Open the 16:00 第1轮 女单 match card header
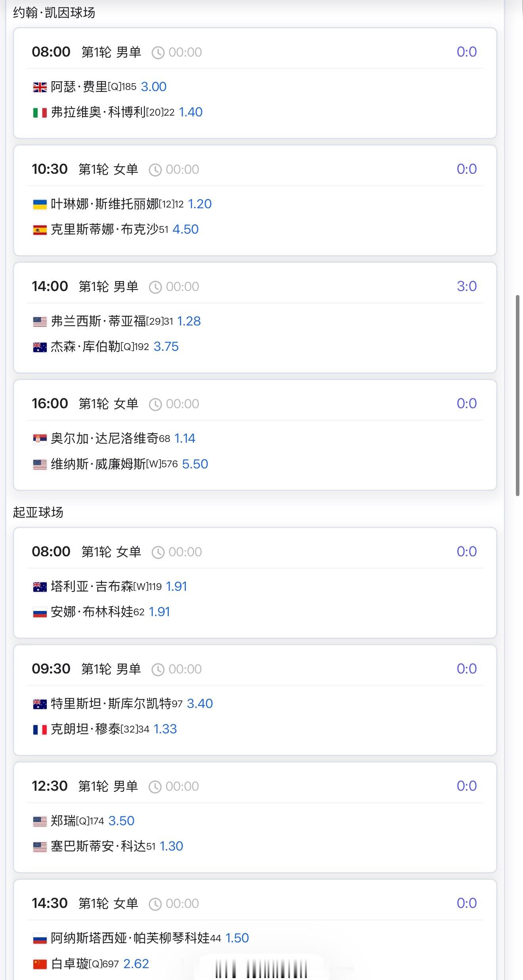 (255, 403)
